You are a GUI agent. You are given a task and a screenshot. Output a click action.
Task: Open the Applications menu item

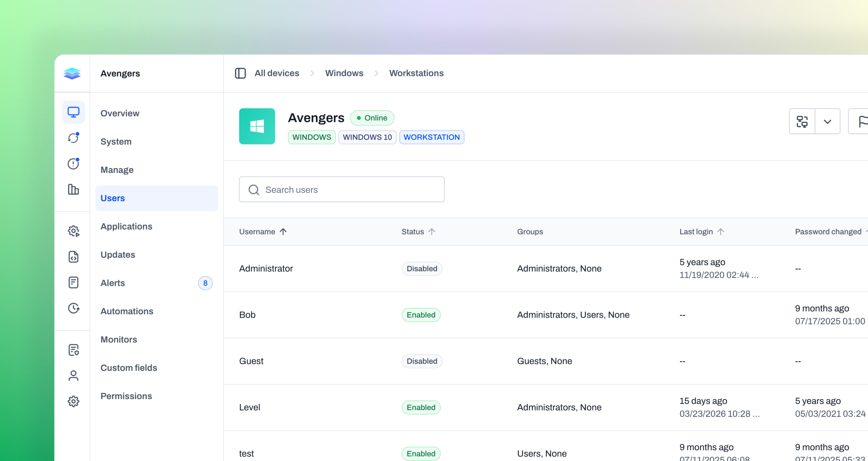pos(126,227)
